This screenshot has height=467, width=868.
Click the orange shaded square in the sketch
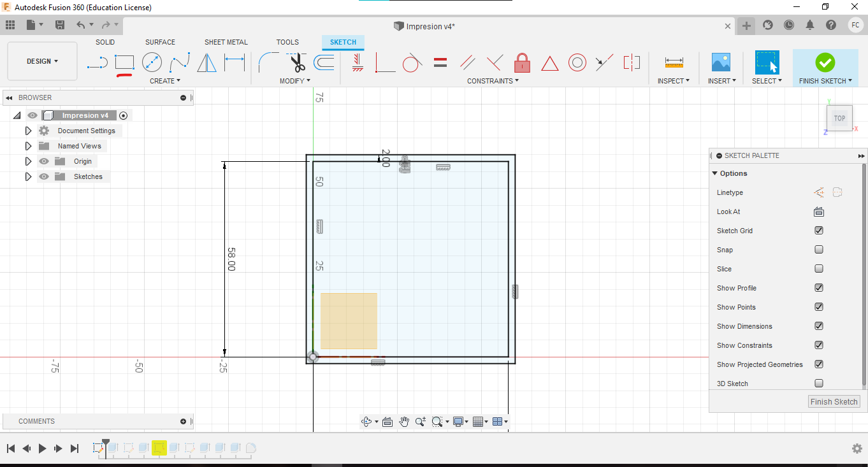349,320
